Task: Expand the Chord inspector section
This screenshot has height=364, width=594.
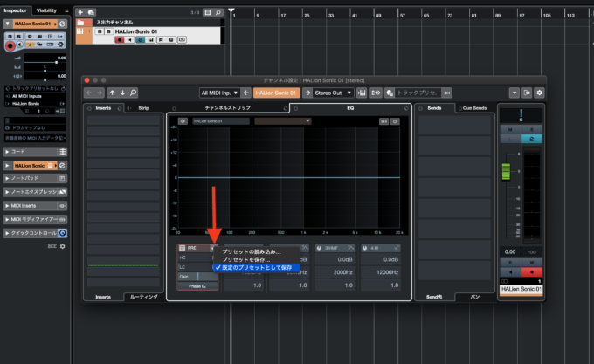Action: click(7, 152)
